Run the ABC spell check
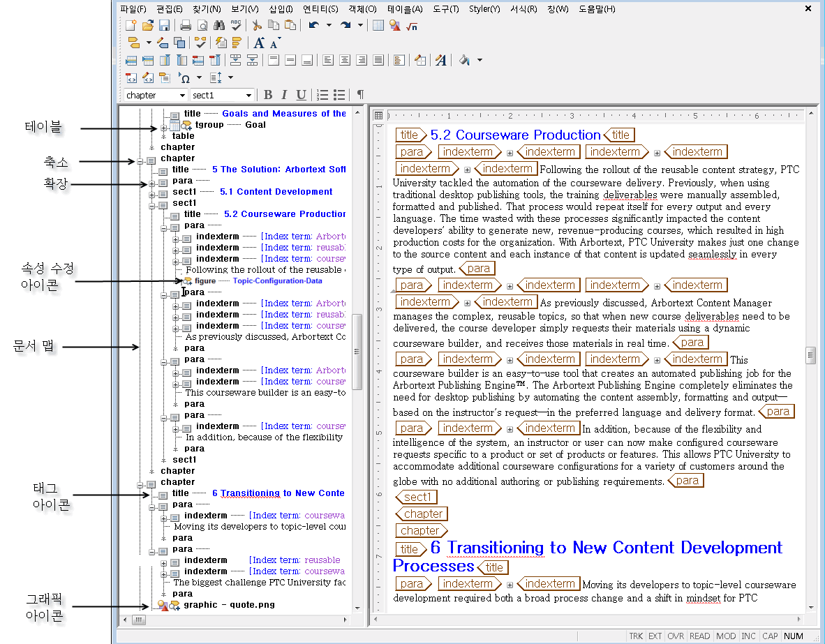The height and width of the screenshot is (644, 825). click(x=236, y=25)
